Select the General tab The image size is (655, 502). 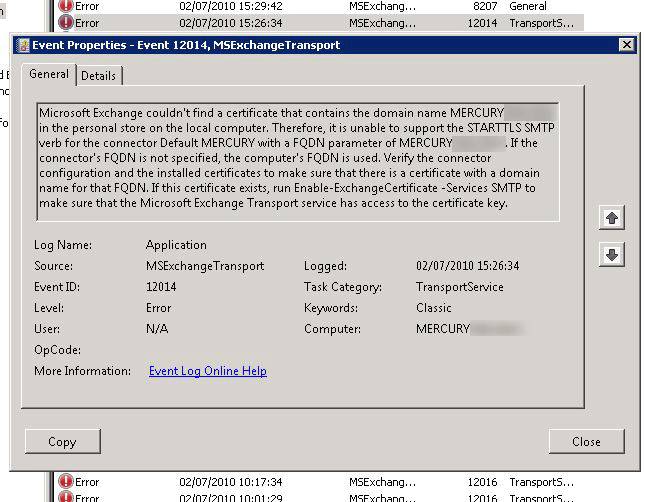49,74
